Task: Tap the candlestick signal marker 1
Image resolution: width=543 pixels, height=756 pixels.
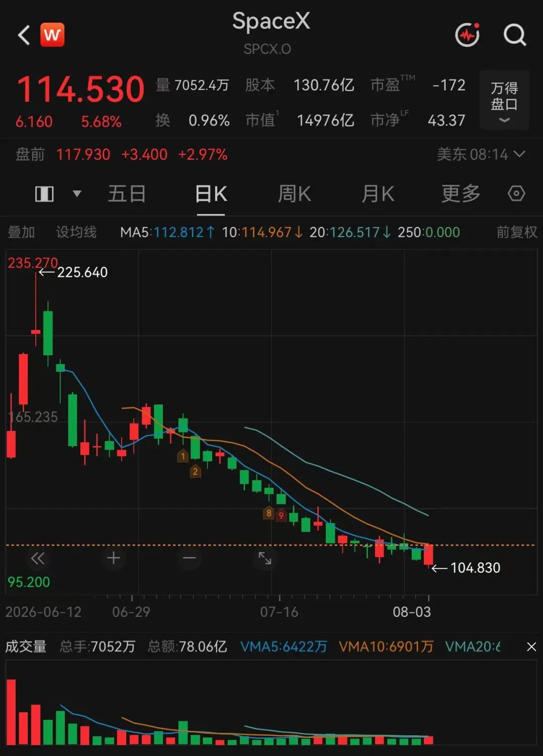Action: [183, 456]
